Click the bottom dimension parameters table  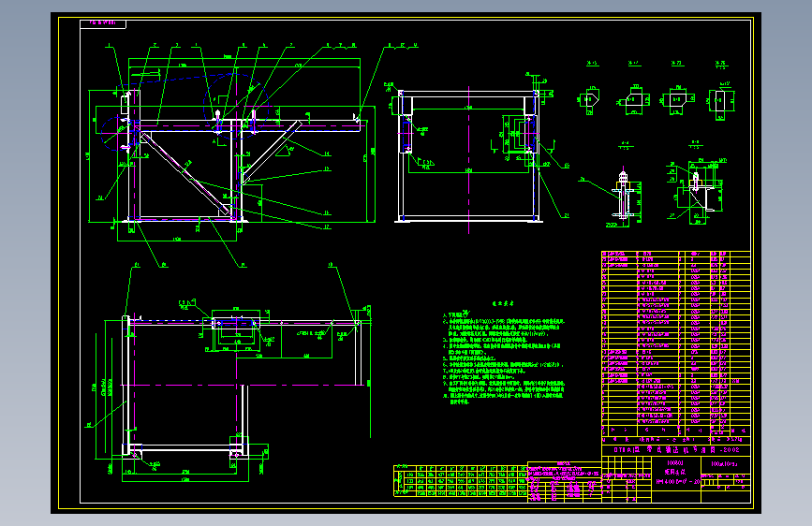pos(461,481)
